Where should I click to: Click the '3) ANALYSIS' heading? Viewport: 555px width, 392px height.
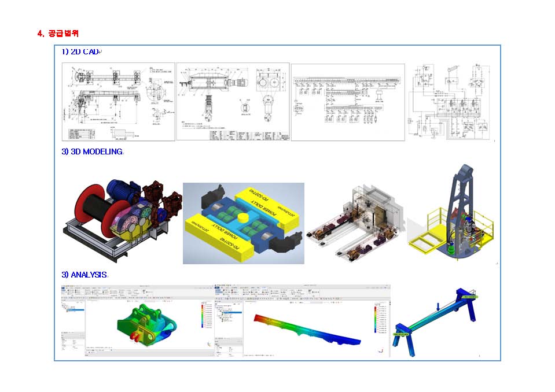pos(84,275)
